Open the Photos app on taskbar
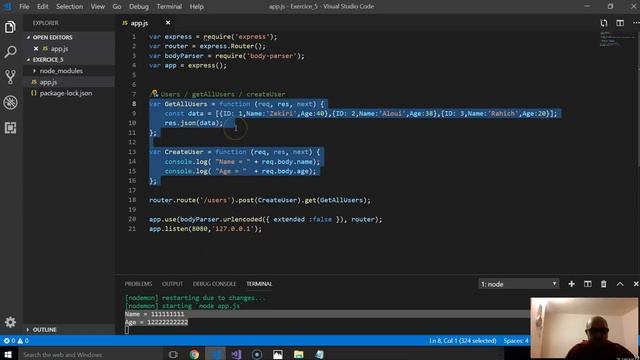640x360 pixels. [278, 354]
